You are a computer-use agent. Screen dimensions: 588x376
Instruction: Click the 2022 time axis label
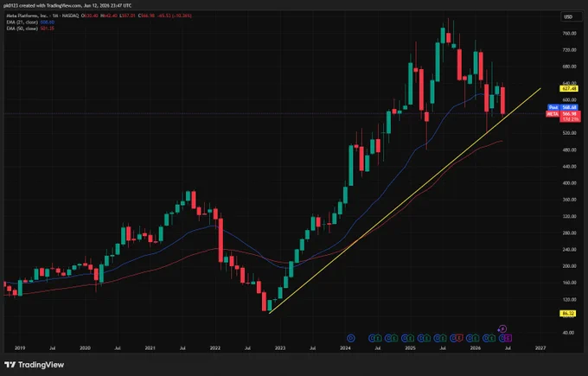[215, 348]
